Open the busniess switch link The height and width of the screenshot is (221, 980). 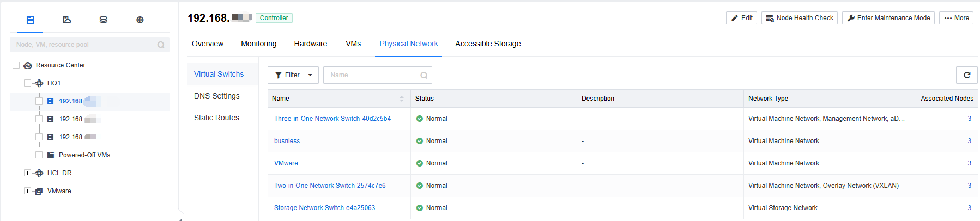[287, 141]
